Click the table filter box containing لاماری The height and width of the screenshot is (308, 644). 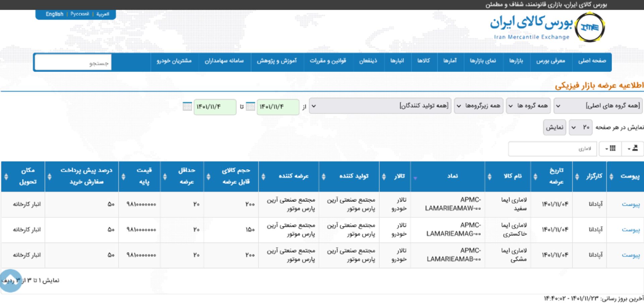click(x=552, y=149)
